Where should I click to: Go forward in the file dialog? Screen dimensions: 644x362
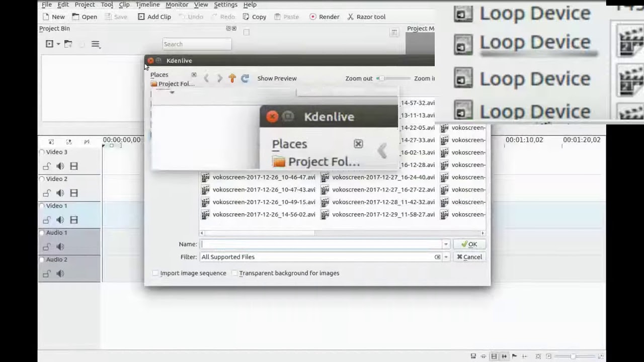pyautogui.click(x=219, y=78)
